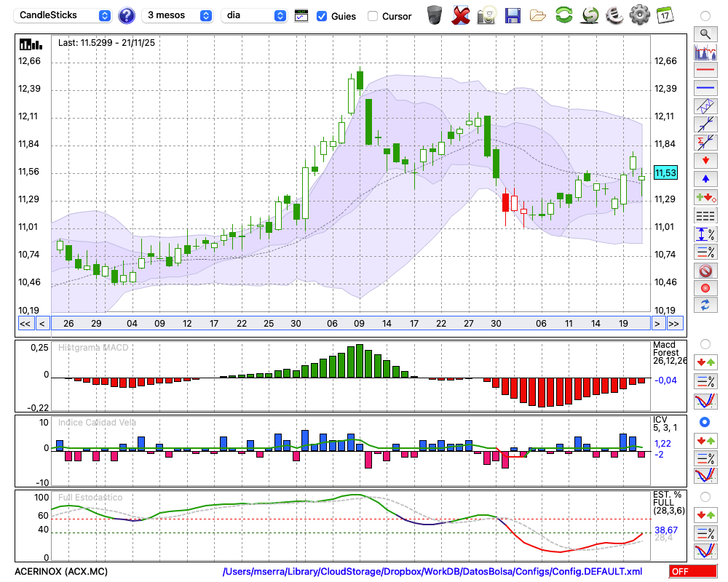The height and width of the screenshot is (582, 728).
Task: Click the red OFF status button
Action: pyautogui.click(x=692, y=571)
